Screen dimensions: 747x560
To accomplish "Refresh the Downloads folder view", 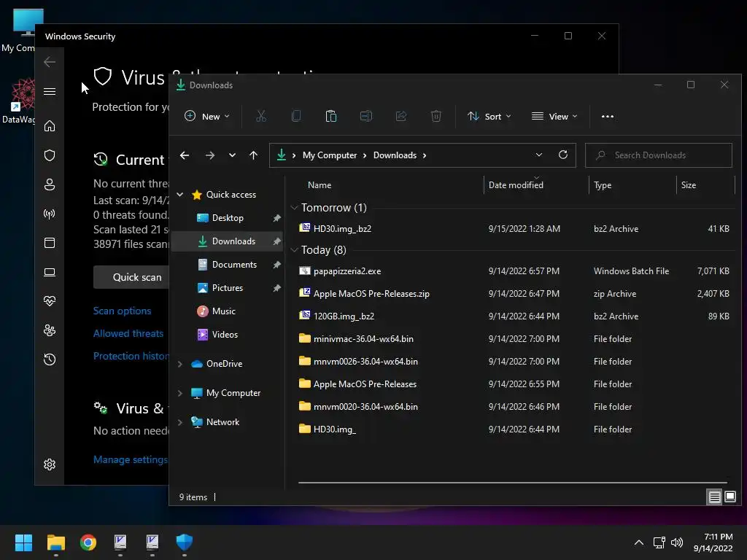I will (563, 155).
